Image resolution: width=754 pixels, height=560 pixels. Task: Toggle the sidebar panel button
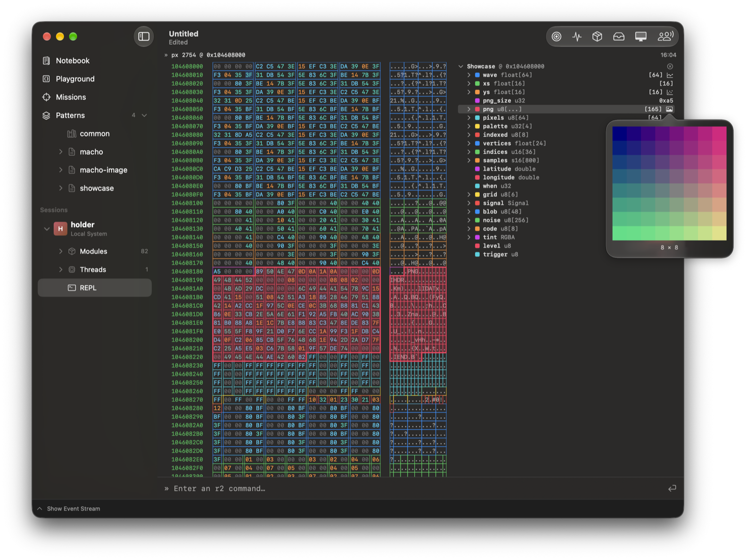[144, 36]
